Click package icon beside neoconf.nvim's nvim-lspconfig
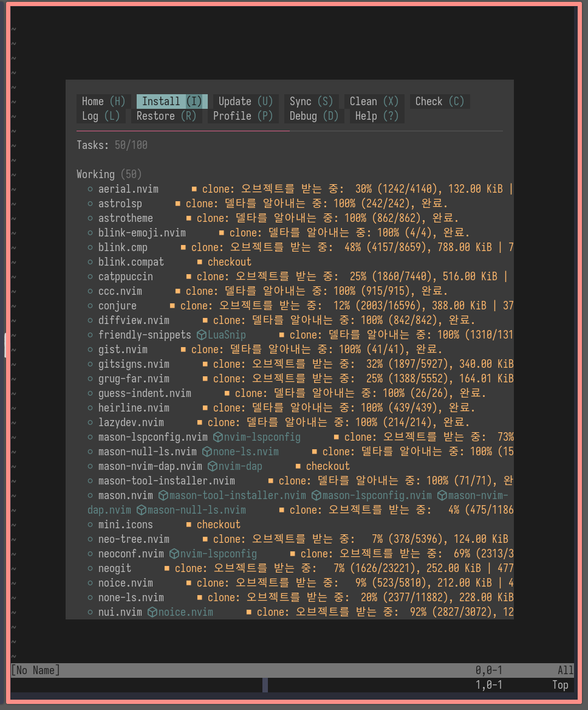Viewport: 588px width, 710px height. pos(174,554)
